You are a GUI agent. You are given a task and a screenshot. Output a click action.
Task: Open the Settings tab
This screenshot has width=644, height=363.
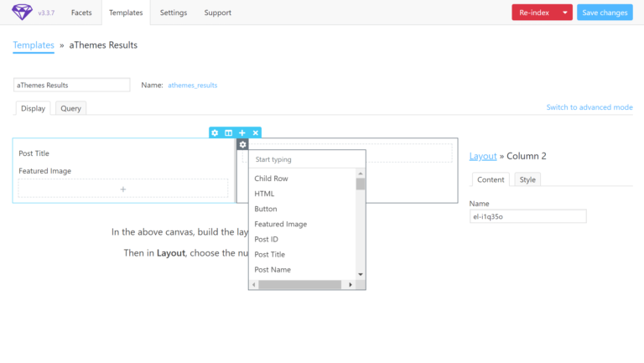(174, 13)
